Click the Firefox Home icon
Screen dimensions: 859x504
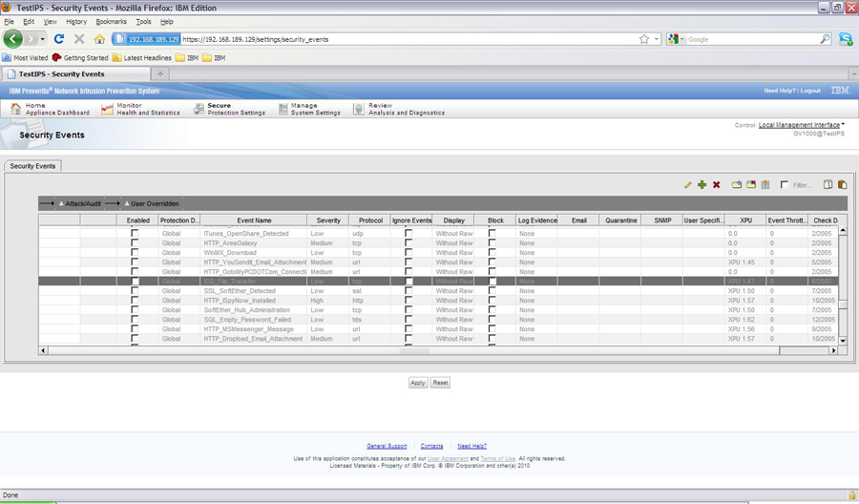coord(99,39)
